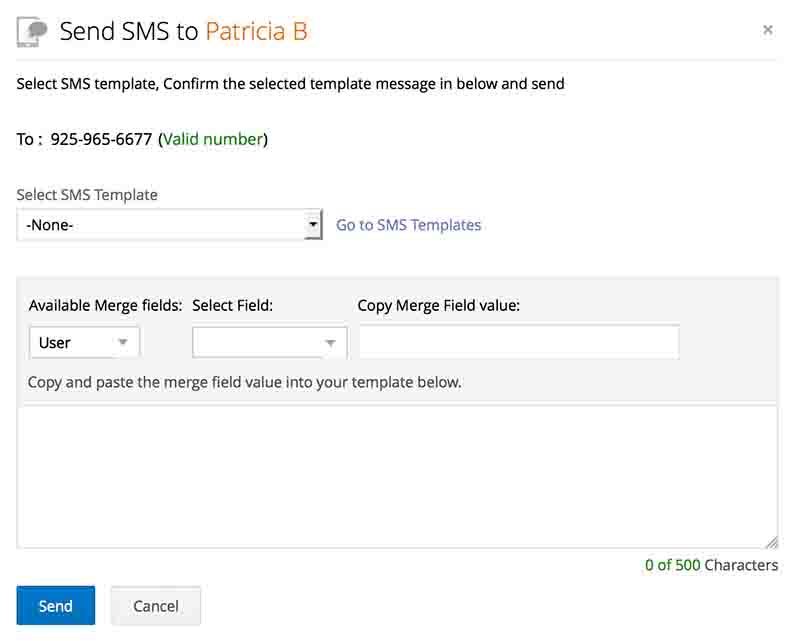Close the Send SMS dialog
This screenshot has width=800, height=641.
(768, 30)
